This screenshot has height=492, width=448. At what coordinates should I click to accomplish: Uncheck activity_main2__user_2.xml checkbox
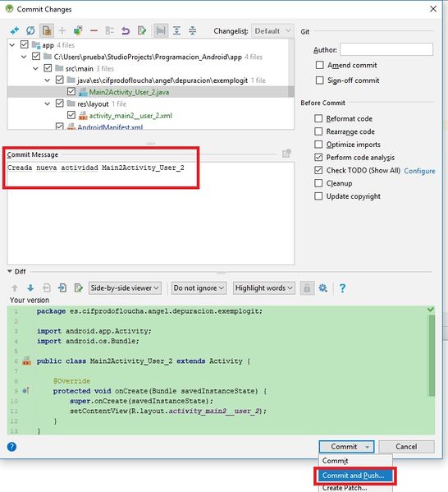tap(71, 115)
